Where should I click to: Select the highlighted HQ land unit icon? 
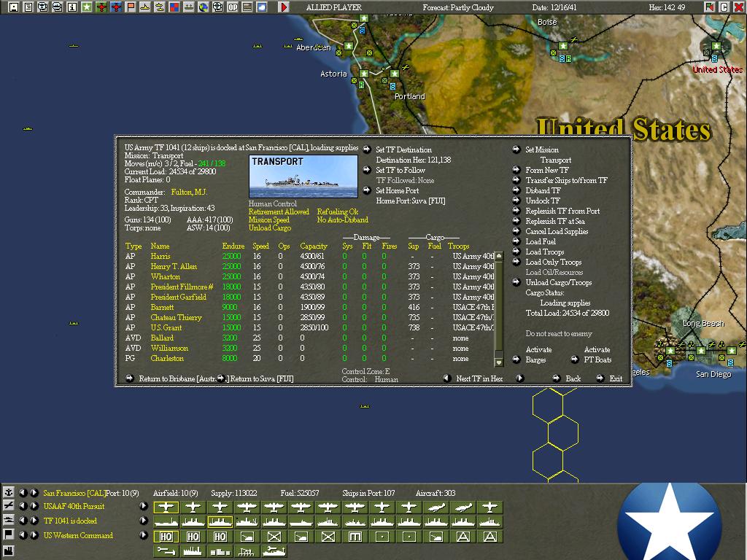166,537
